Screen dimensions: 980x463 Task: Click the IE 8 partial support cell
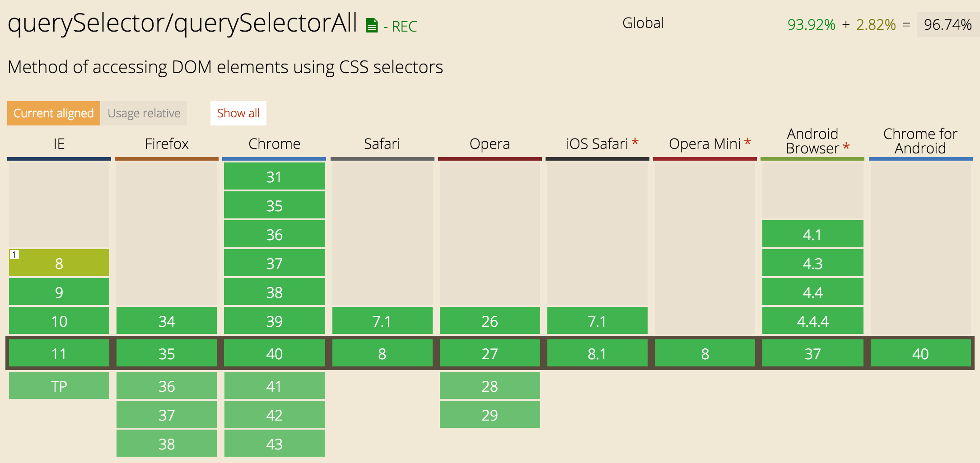(59, 263)
